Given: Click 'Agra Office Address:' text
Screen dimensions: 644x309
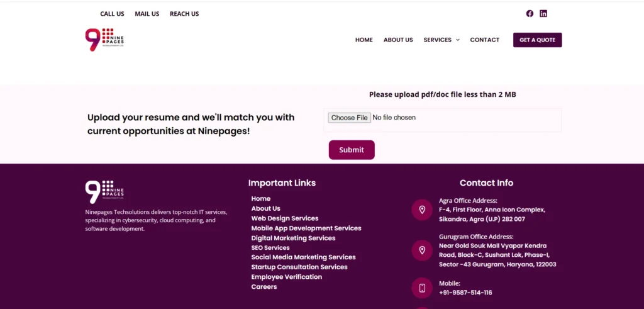Looking at the screenshot, I should (468, 201).
